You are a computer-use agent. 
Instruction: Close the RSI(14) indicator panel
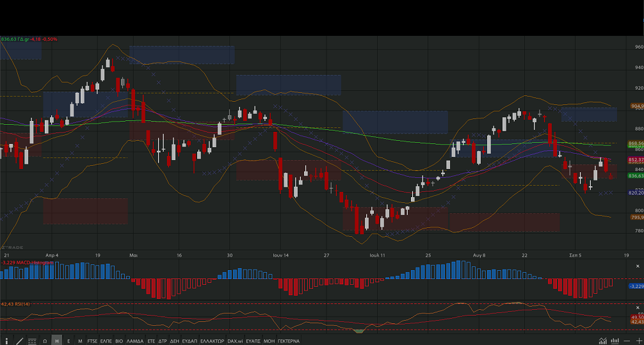tap(638, 308)
